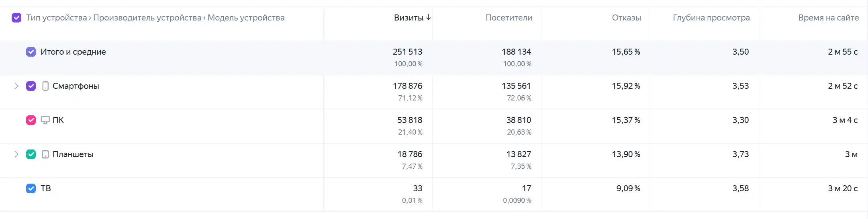The width and height of the screenshot is (868, 219).
Task: Toggle the header checkbox for all dimensions
Action: (x=16, y=18)
